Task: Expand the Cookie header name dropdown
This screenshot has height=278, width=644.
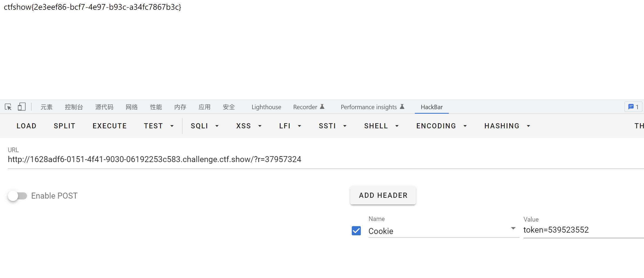Action: pos(513,229)
